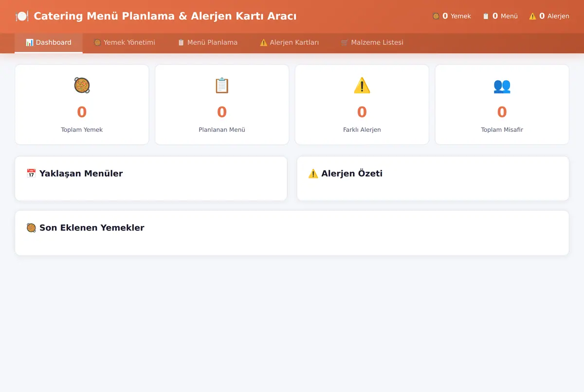Image resolution: width=584 pixels, height=392 pixels.
Task: Click the zero count on Toplam Misafir card
Action: coord(502,112)
